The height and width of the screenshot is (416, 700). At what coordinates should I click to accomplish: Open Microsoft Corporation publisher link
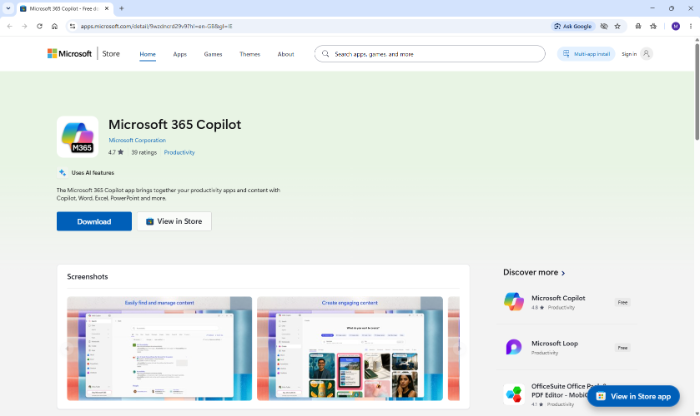(x=137, y=140)
